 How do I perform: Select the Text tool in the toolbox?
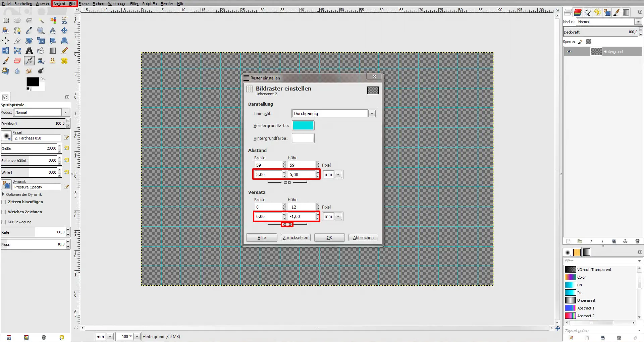coord(29,51)
